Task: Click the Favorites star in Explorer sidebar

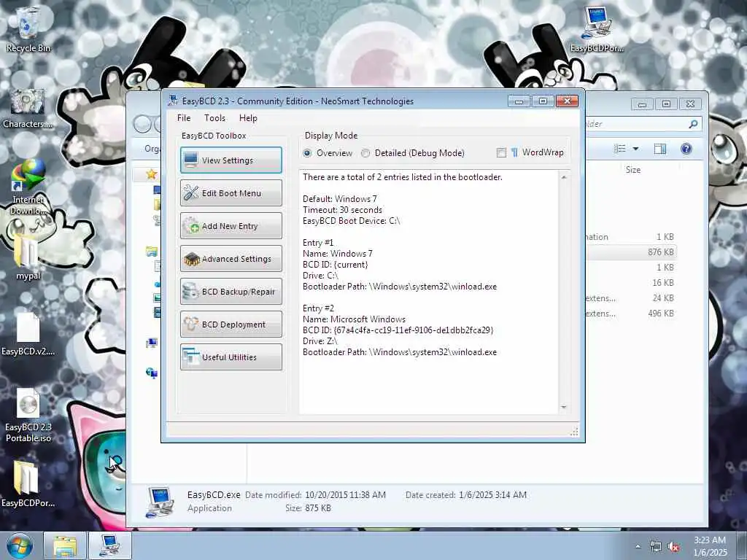Action: coord(152,174)
